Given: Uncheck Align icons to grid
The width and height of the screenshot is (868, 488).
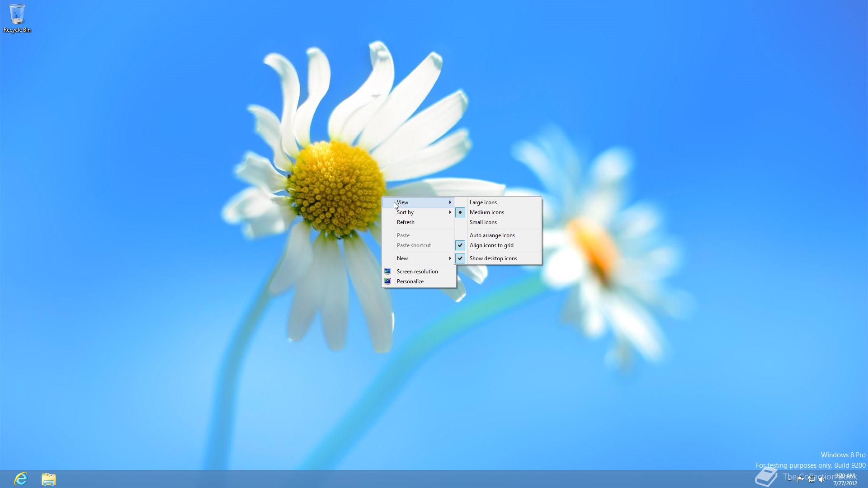Looking at the screenshot, I should [x=491, y=245].
